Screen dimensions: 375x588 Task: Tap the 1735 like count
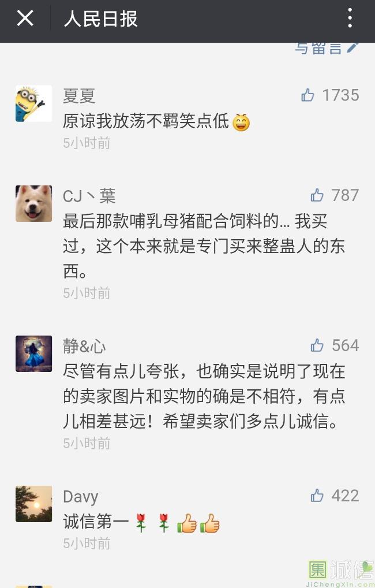tap(340, 95)
